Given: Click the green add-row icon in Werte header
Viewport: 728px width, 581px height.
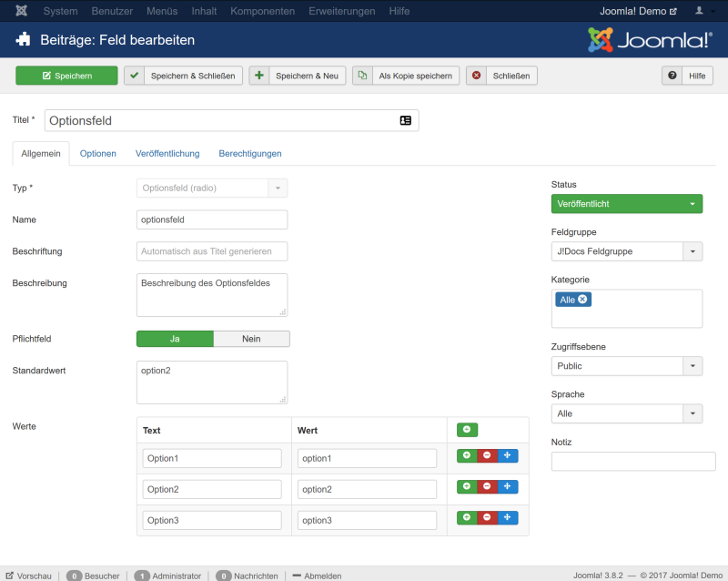Looking at the screenshot, I should 467,430.
